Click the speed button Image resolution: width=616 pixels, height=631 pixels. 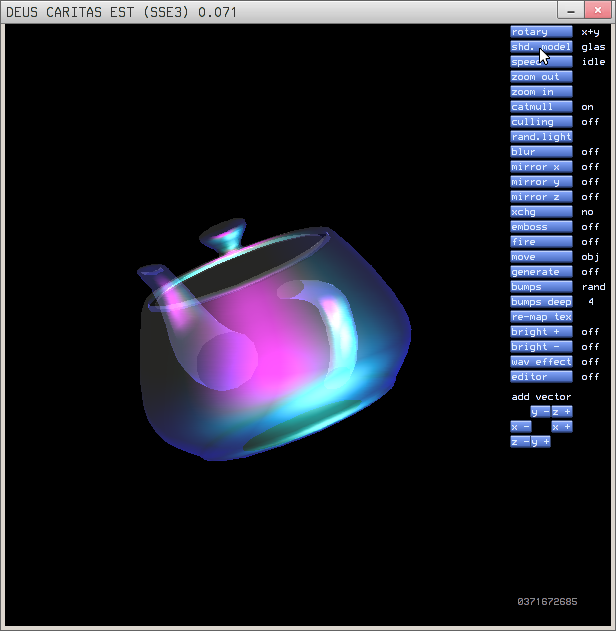tap(541, 62)
